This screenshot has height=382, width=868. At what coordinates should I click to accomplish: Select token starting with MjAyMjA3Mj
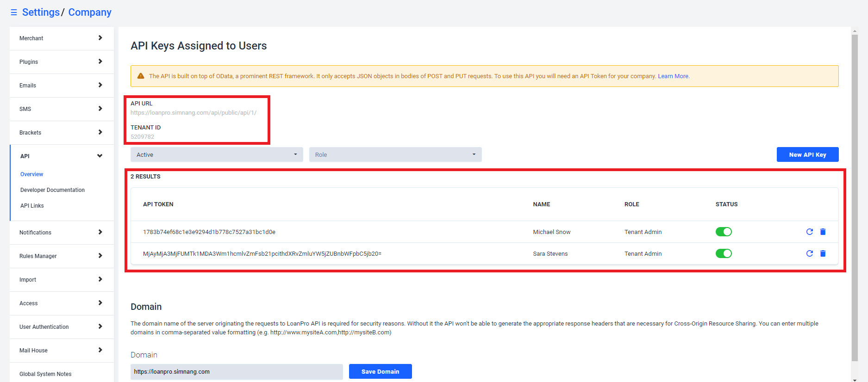point(262,254)
